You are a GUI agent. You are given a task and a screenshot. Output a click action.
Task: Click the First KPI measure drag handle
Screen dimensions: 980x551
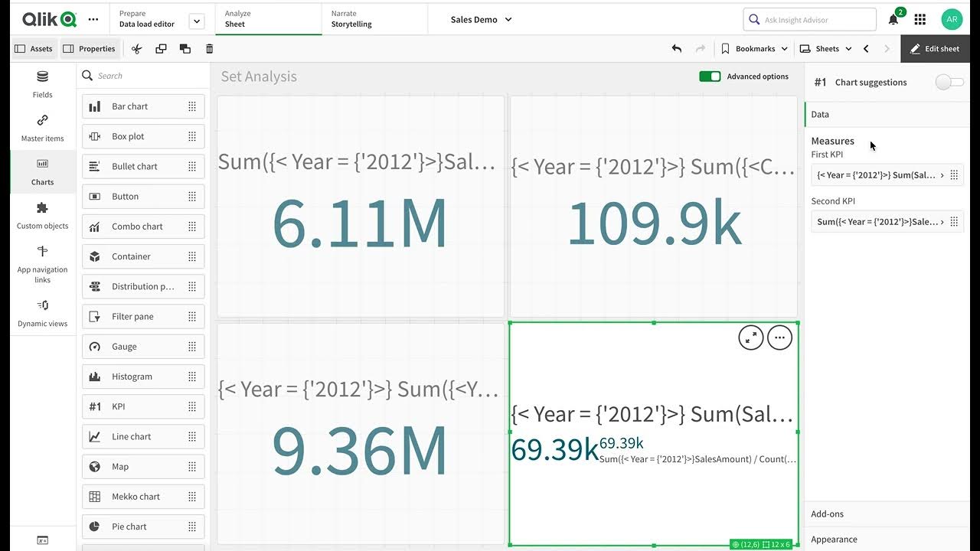pos(954,175)
